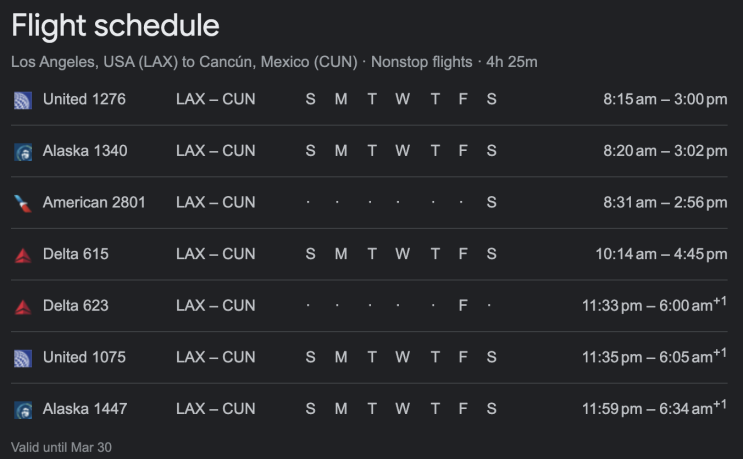Open the Delta 623 flight entry
The image size is (743, 459).
coord(76,306)
